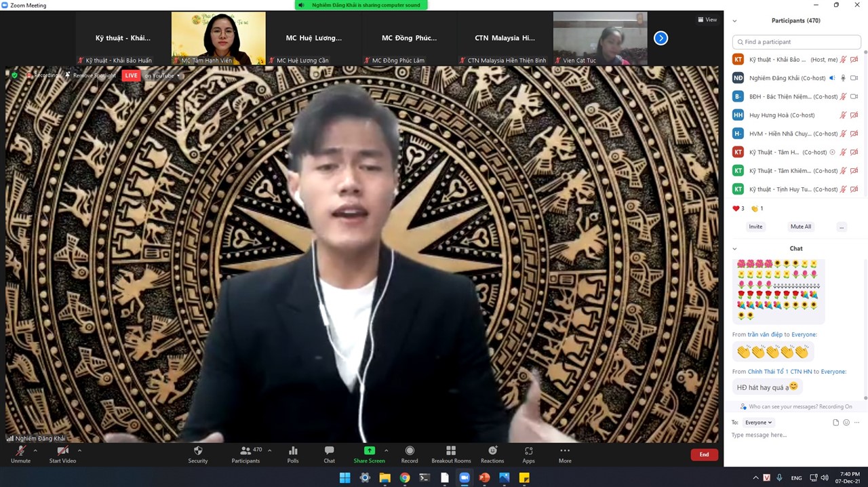
Task: Click sender name 'Chính Thái Tổ 1 CTN HN'
Action: (x=779, y=372)
